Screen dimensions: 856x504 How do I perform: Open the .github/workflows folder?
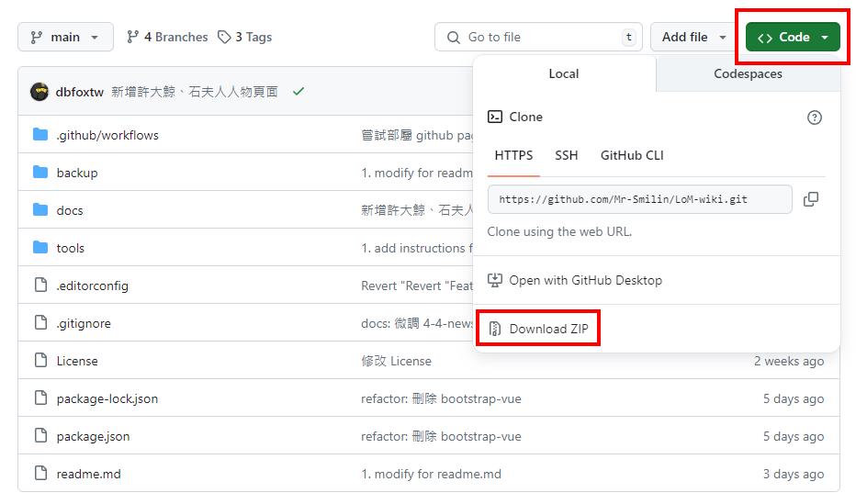click(x=107, y=135)
